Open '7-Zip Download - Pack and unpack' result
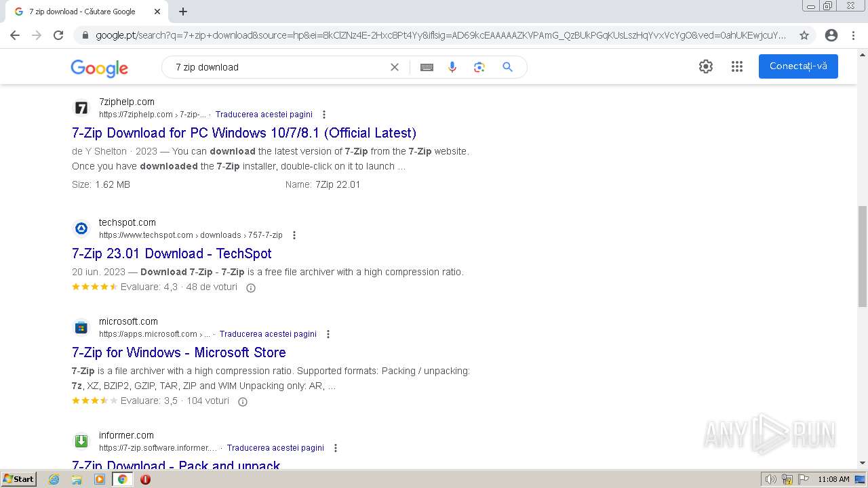This screenshot has width=868, height=488. (x=176, y=465)
